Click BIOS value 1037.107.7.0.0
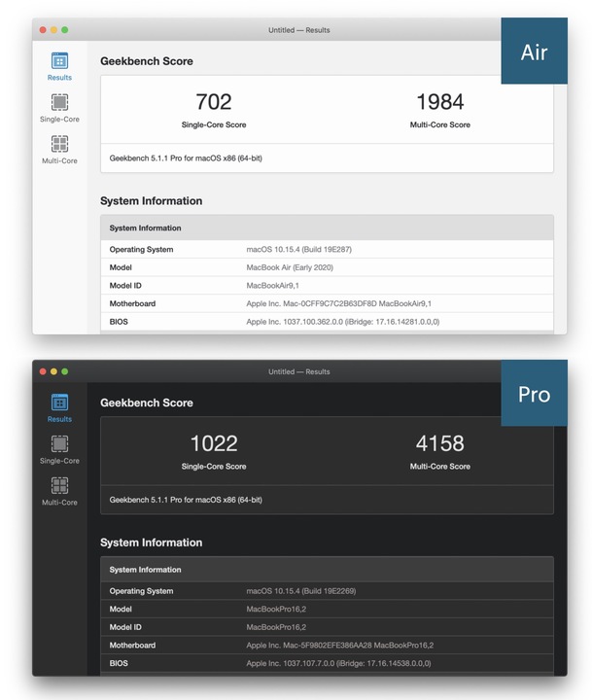The height and width of the screenshot is (700, 592). click(x=339, y=663)
